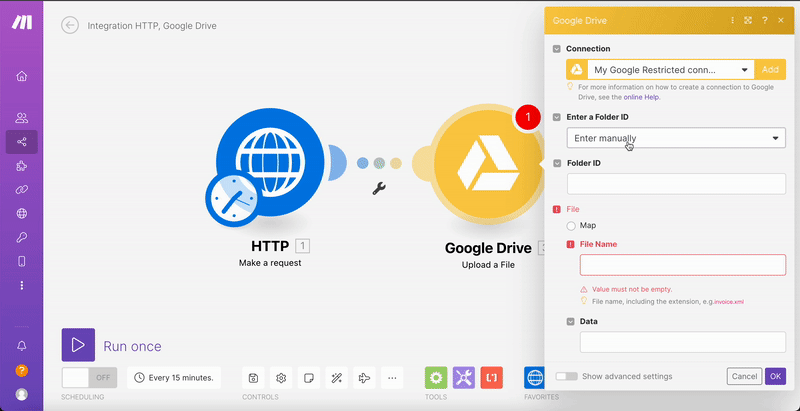This screenshot has height=411, width=800.
Task: Open the Templates puzzle icon
Action: pos(21,166)
